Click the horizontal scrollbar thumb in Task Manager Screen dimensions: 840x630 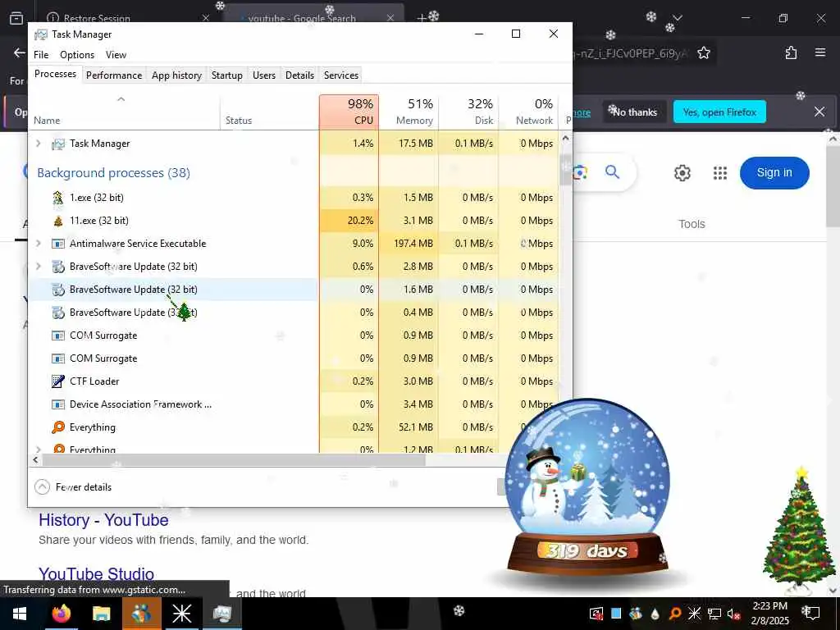234,459
